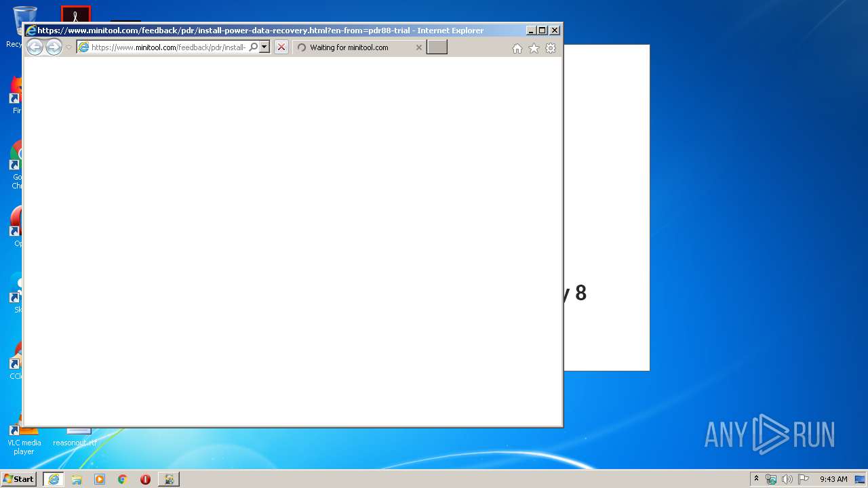
Task: Open the recent pages dropdown beside Forward
Action: pyautogui.click(x=68, y=47)
